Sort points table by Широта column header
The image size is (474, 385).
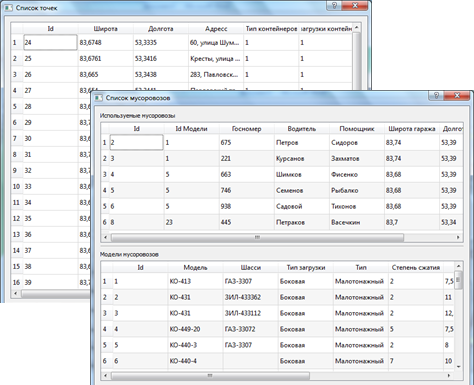click(105, 29)
